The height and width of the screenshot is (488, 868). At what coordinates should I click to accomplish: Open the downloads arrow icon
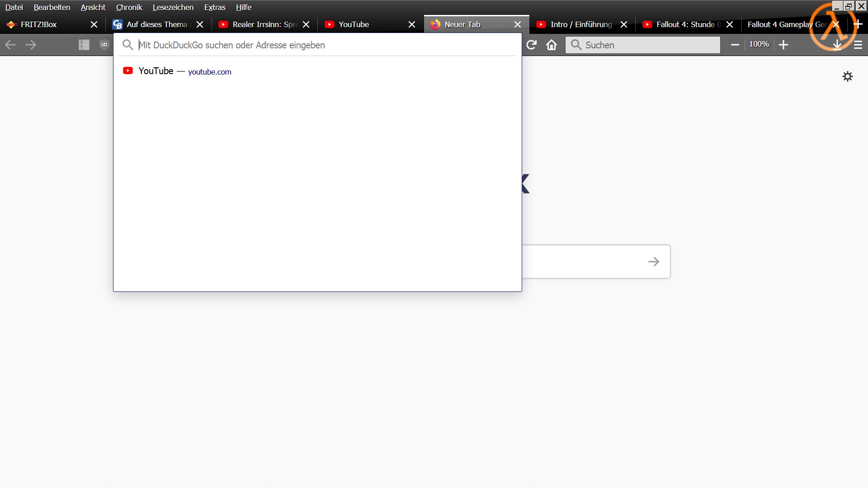pyautogui.click(x=837, y=45)
